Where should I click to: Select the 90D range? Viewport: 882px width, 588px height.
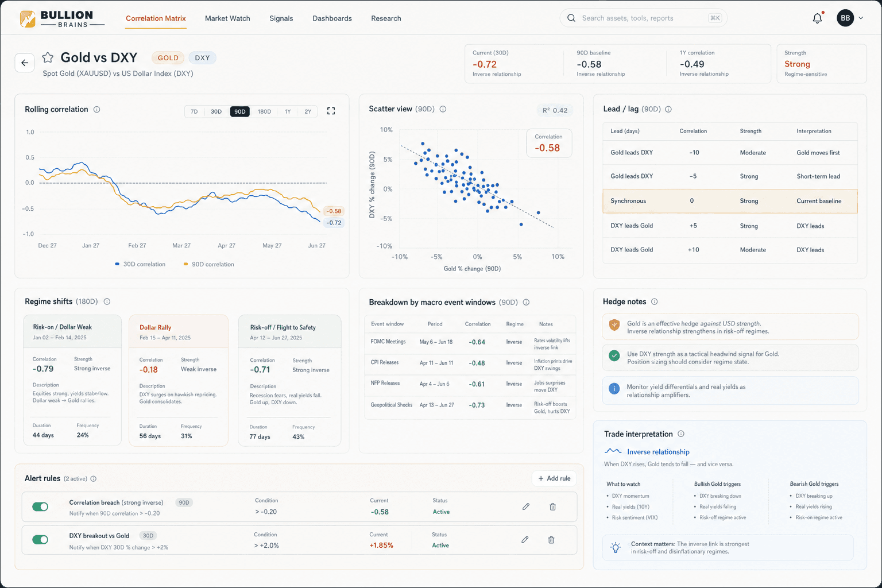pos(240,111)
